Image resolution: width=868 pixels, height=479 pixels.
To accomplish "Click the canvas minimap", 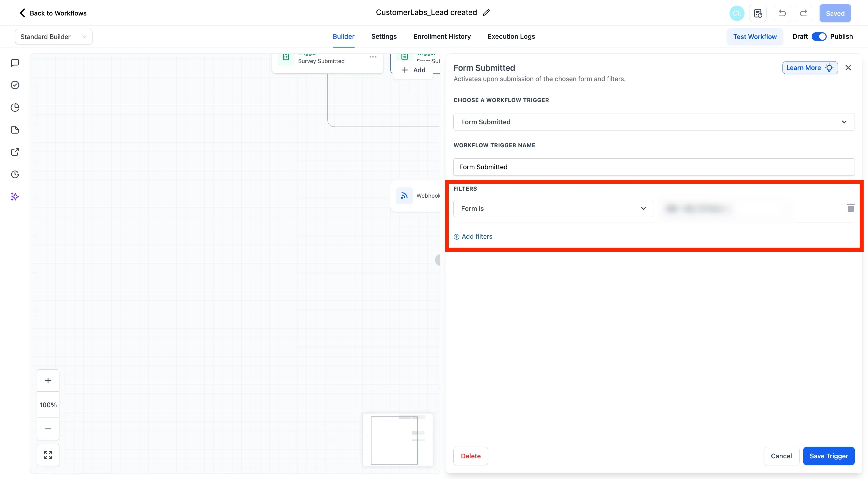I will tap(398, 440).
